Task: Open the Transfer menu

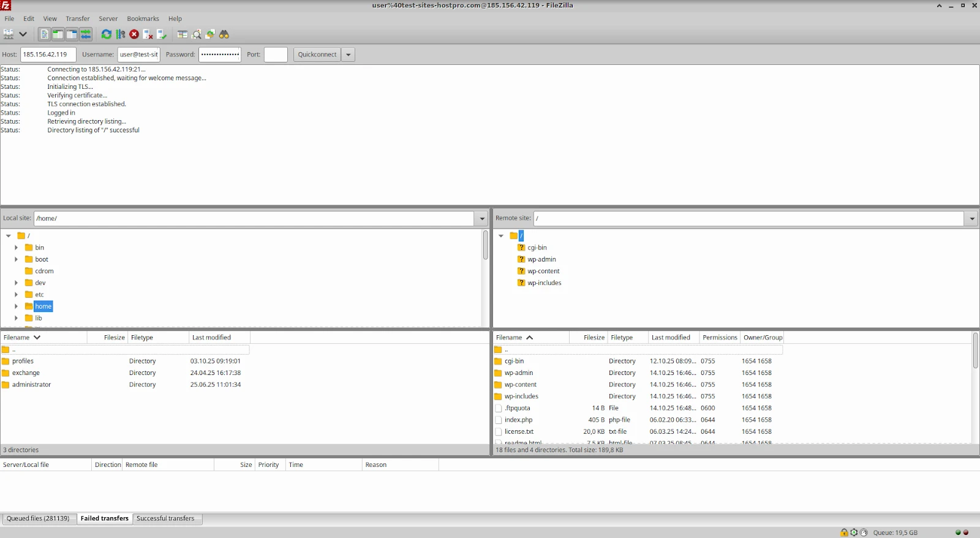Action: (x=77, y=19)
